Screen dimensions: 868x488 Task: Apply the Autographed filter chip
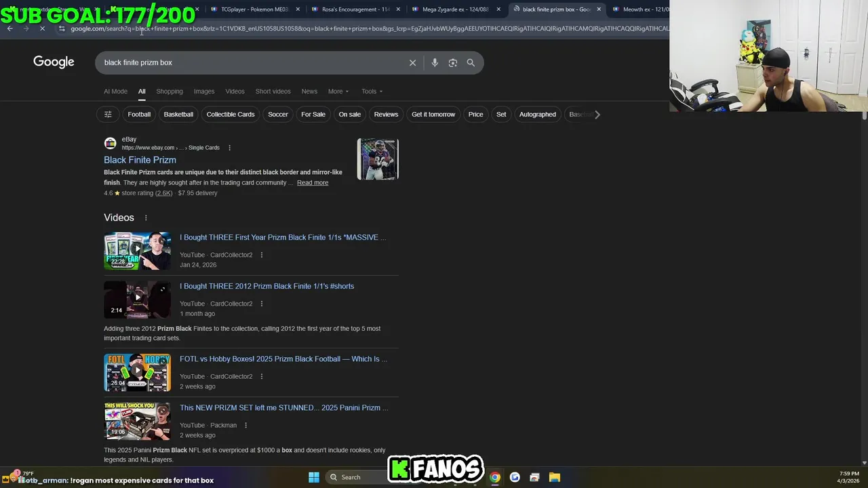coord(538,115)
